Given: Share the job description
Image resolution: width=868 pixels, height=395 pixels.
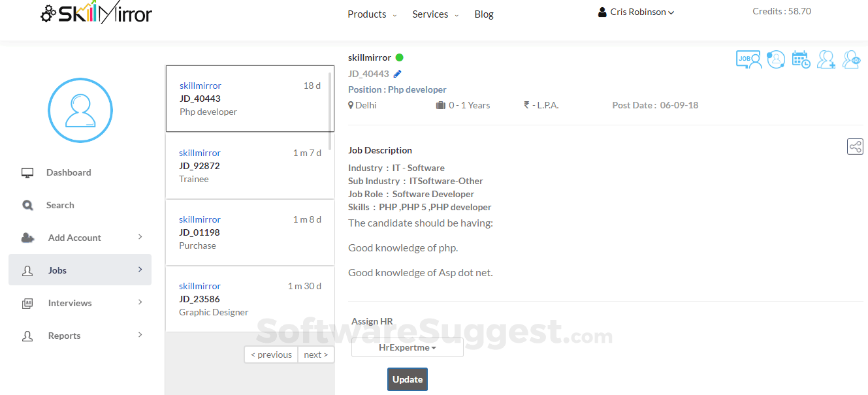Looking at the screenshot, I should click(x=855, y=147).
